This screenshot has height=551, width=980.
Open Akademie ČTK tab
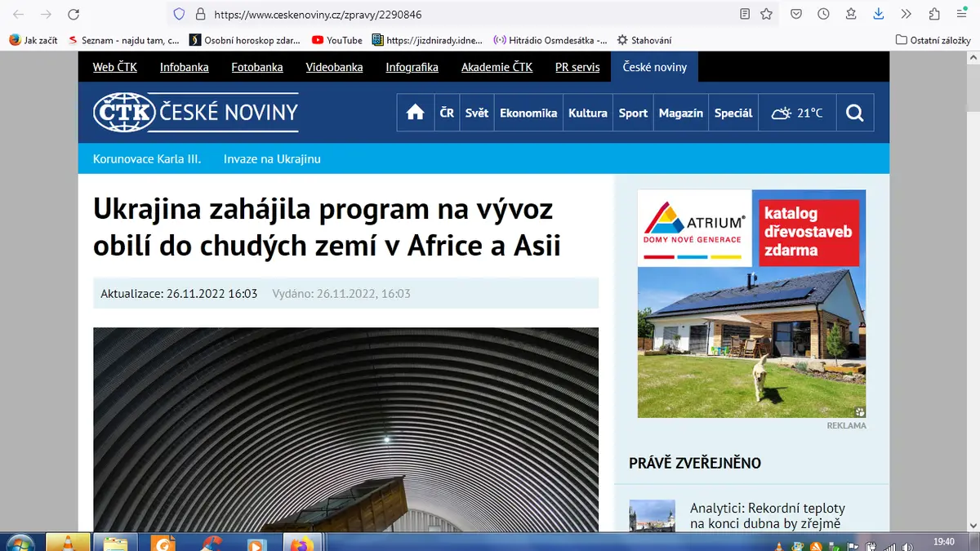point(497,67)
